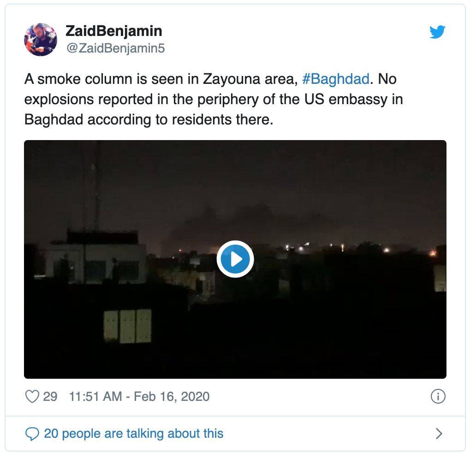The height and width of the screenshot is (458, 476).
Task: Open the Twitter bird logo link
Action: tap(437, 32)
